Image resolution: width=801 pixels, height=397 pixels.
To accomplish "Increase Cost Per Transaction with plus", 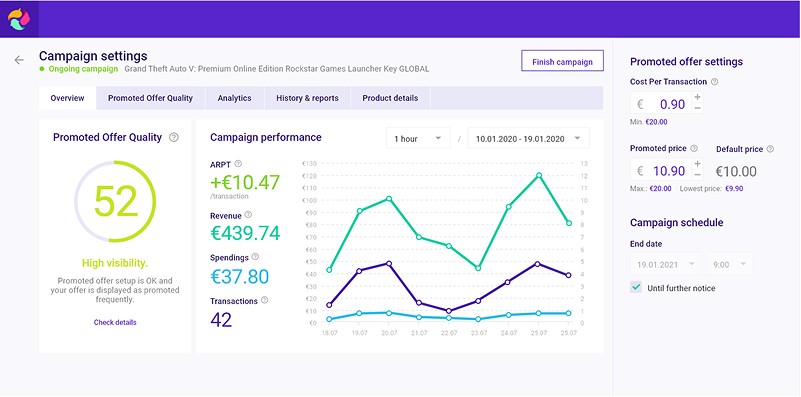I will coord(698,97).
